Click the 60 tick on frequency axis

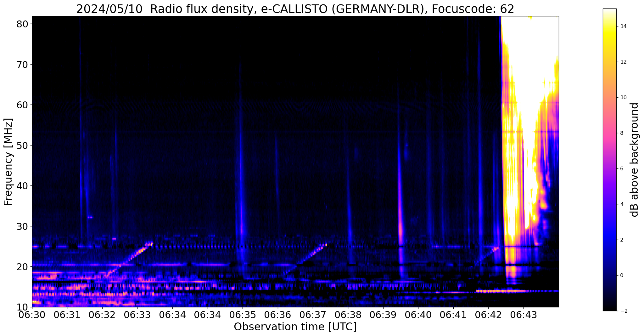point(23,105)
